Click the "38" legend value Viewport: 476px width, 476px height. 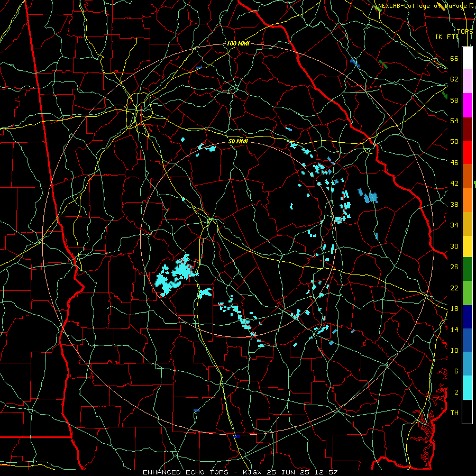click(x=454, y=205)
